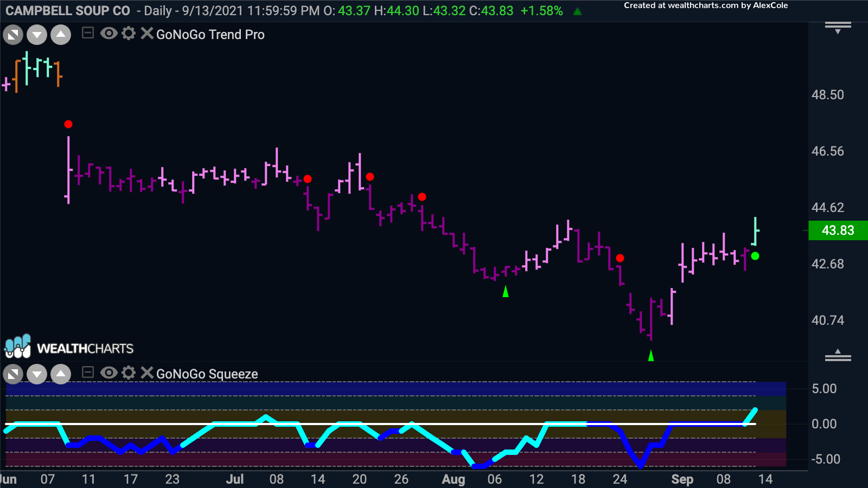This screenshot has width=868, height=488.
Task: Click the CAMPBELL SOUP CO symbol title
Action: click(x=68, y=11)
